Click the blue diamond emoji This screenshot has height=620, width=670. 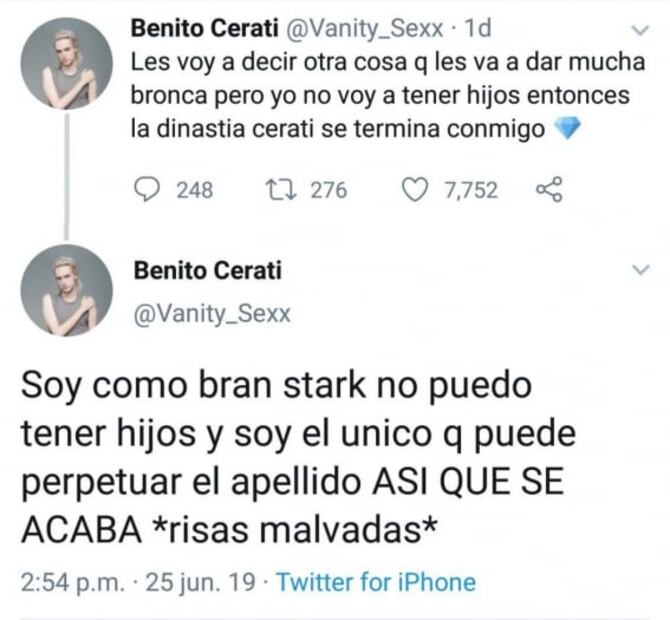566,128
